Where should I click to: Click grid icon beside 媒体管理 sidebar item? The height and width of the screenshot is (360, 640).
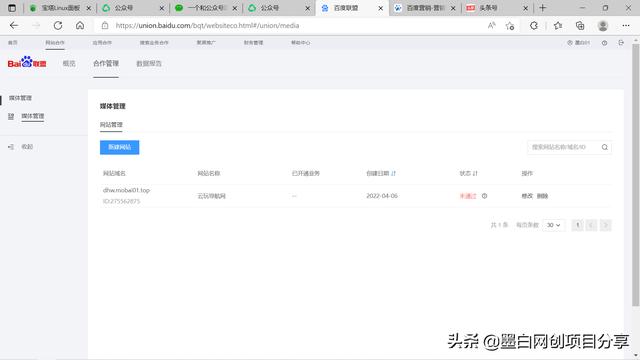click(x=11, y=116)
